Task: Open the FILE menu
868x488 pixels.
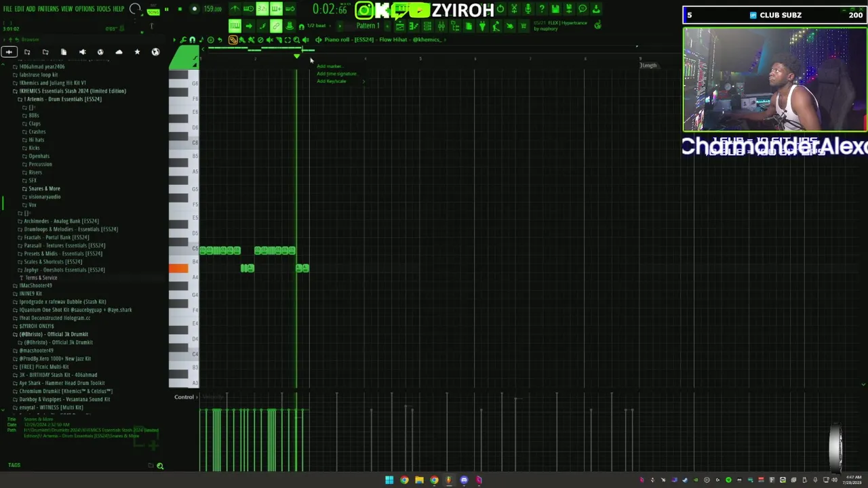Action: coord(7,9)
